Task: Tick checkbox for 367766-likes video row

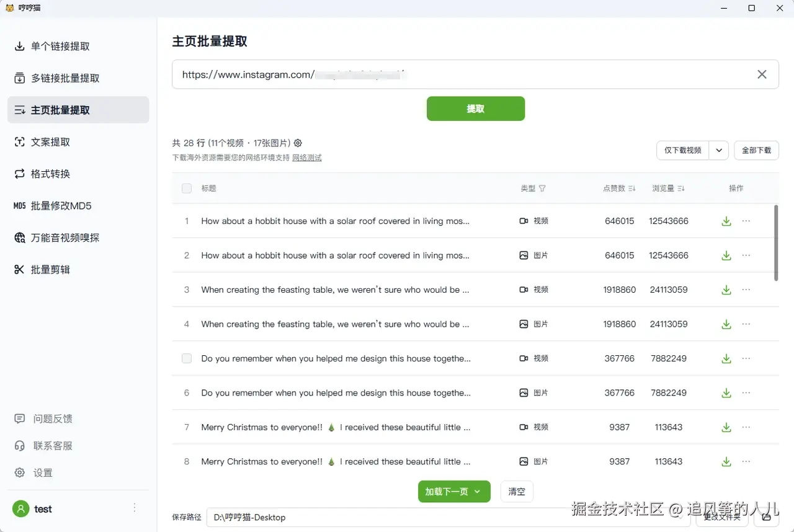Action: 187,358
